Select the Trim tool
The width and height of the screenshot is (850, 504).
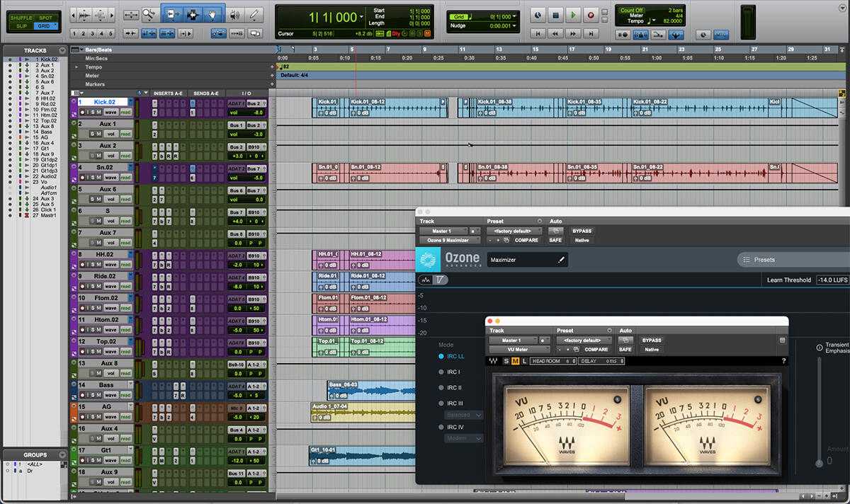pyautogui.click(x=172, y=14)
